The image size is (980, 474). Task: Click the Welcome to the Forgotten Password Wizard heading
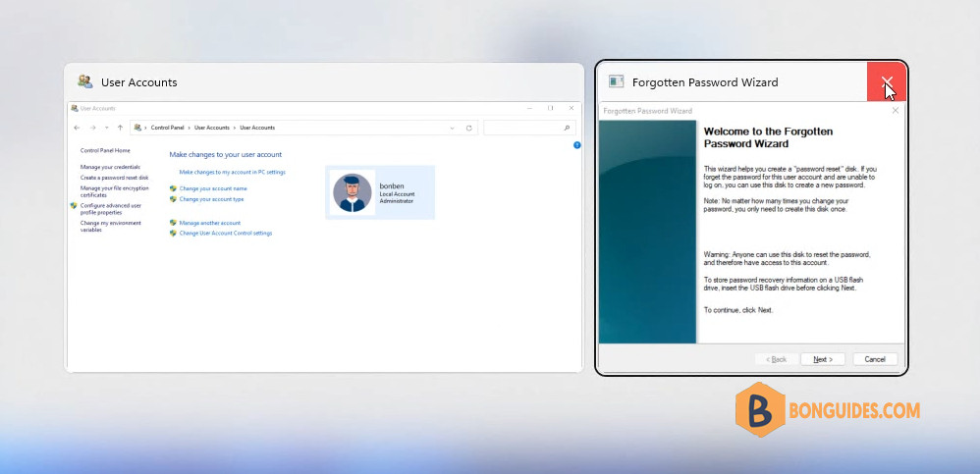point(768,137)
